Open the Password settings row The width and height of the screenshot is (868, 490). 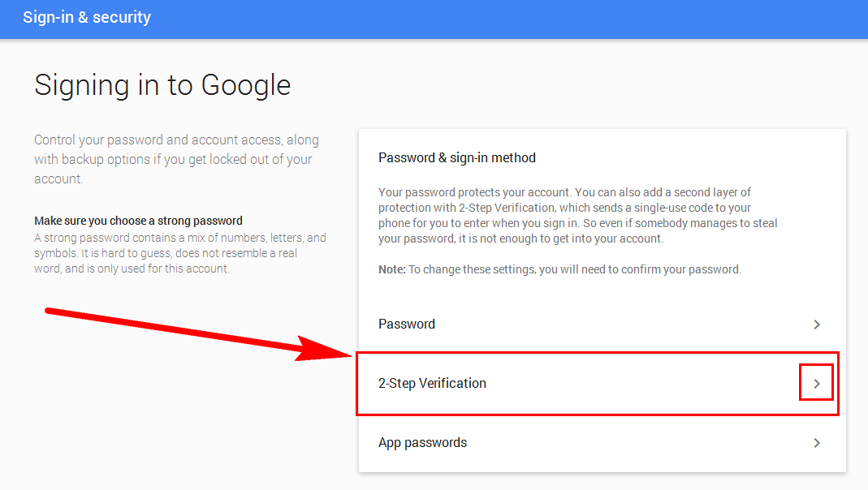click(406, 324)
